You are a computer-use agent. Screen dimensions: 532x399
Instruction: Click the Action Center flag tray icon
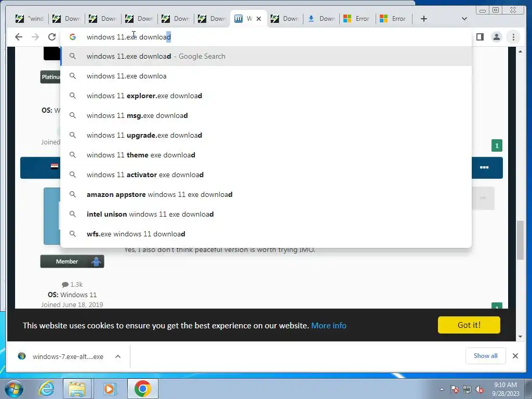pos(454,389)
